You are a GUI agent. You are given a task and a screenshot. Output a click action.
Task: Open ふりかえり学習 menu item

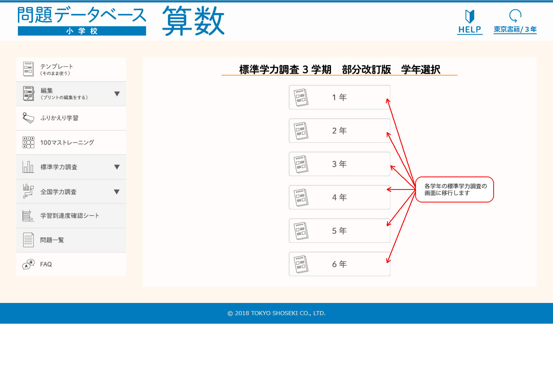tap(71, 118)
